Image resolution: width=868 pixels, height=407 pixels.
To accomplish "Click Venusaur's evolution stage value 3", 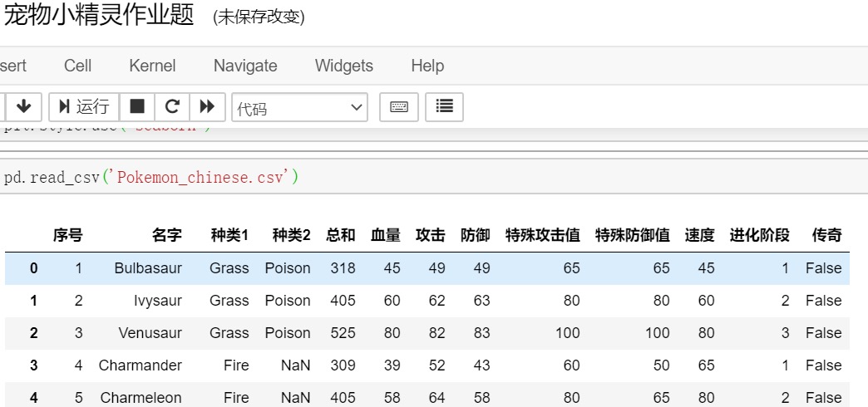I will point(785,333).
